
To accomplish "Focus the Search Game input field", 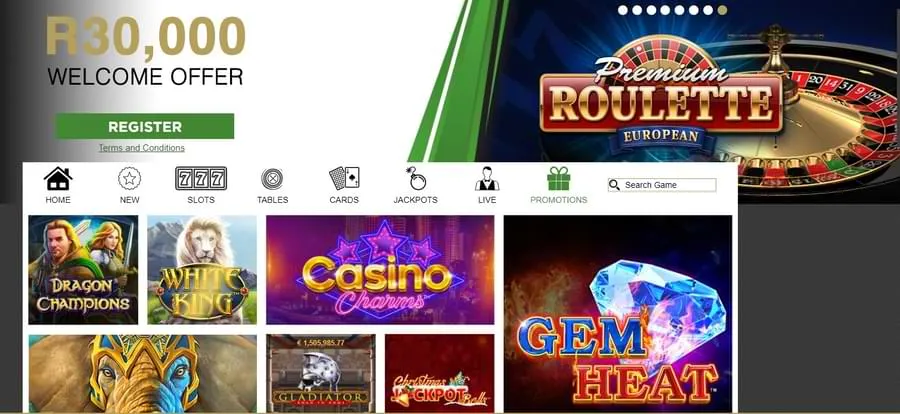I will pos(662,185).
